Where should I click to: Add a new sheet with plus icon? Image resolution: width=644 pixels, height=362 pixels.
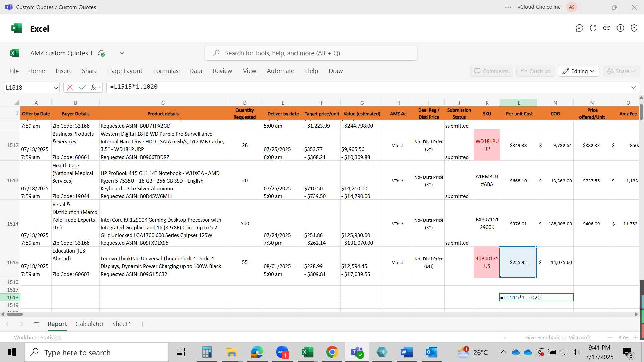[142, 324]
